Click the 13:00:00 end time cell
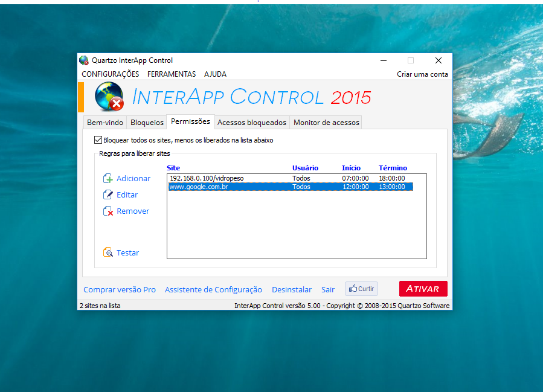 tap(391, 187)
